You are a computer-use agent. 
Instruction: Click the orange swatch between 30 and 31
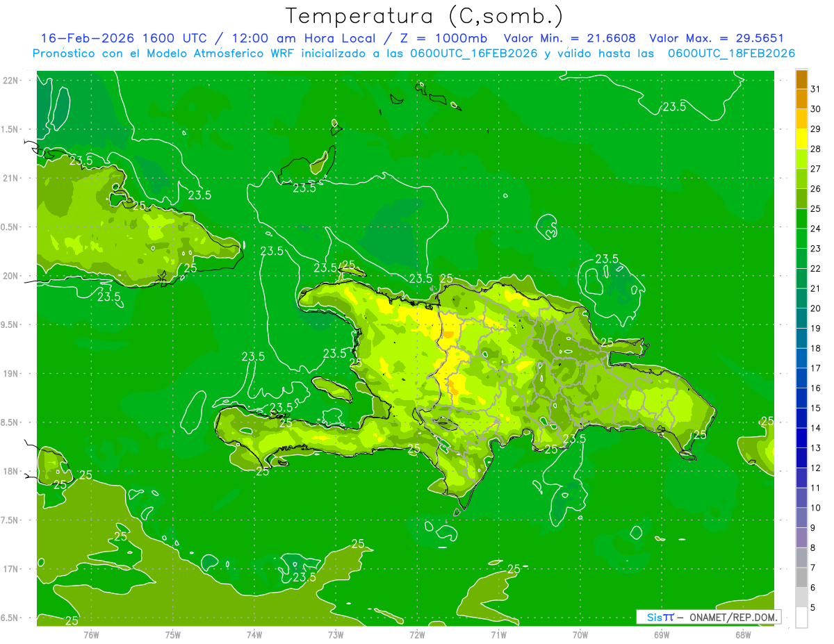coord(801,99)
